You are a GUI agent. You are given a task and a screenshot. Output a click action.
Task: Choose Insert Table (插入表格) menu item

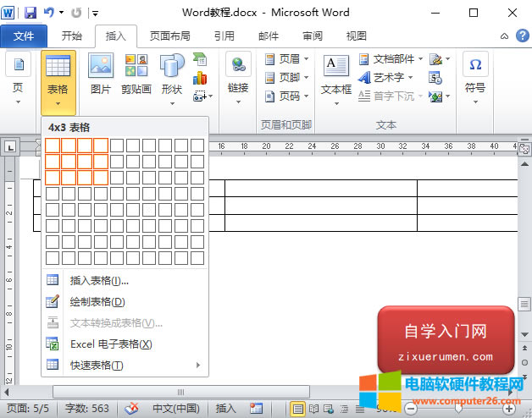point(99,280)
